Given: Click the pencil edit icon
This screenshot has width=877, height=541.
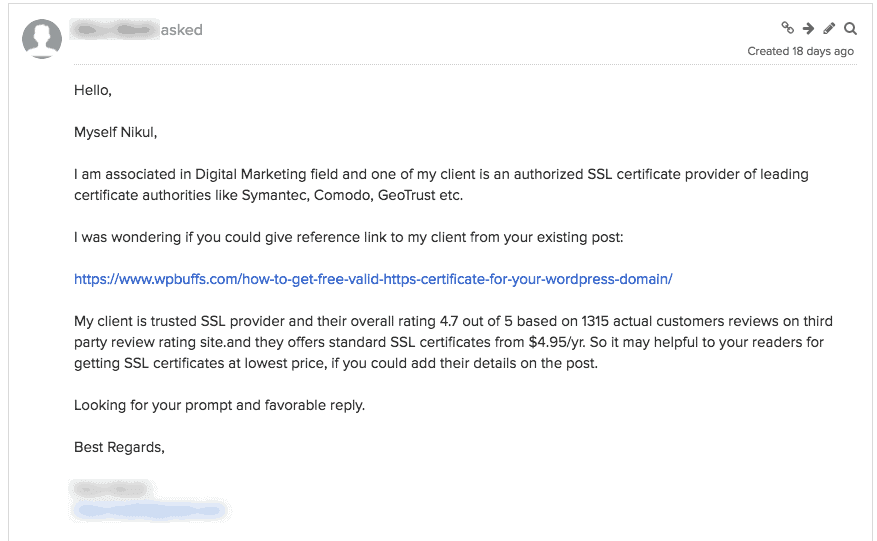Looking at the screenshot, I should coord(829,28).
